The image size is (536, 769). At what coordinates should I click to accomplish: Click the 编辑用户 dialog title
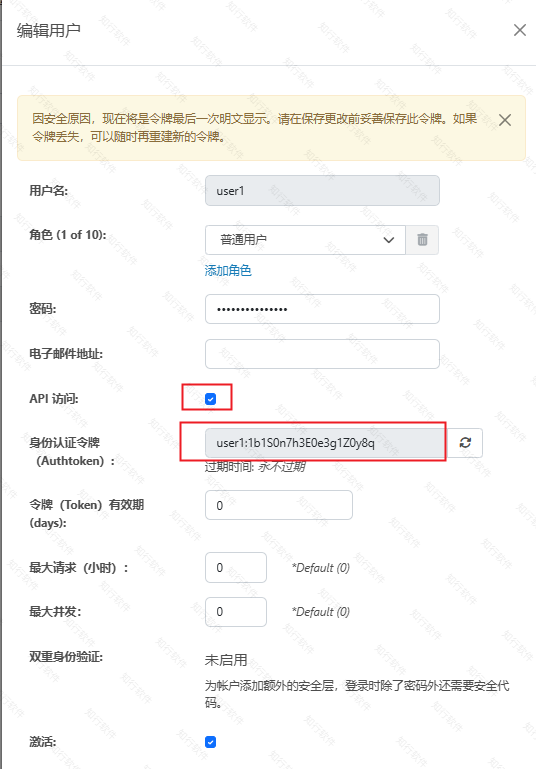[49, 30]
